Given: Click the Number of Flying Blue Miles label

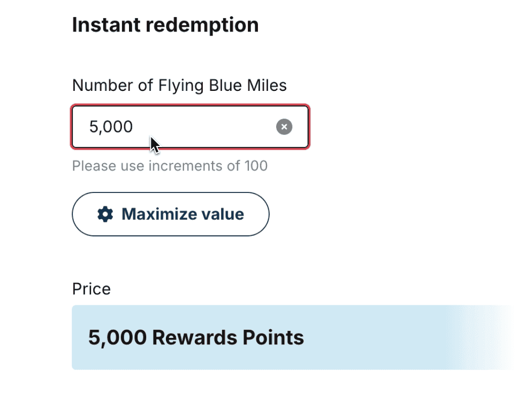Looking at the screenshot, I should [179, 86].
